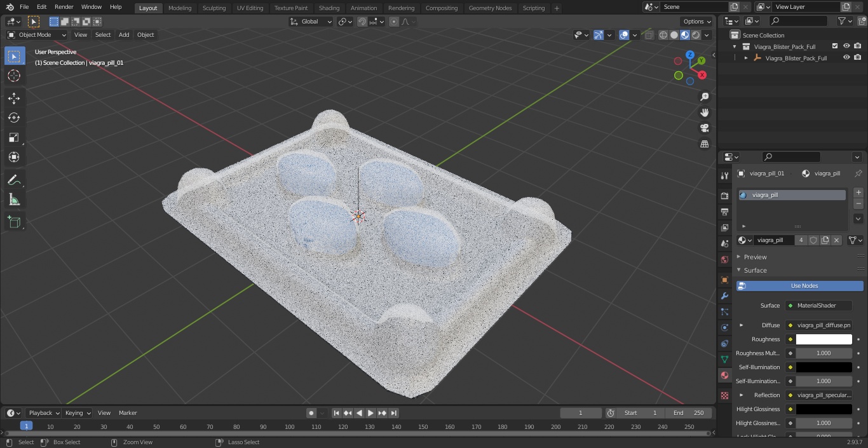Expand the Viagra_Blister_Pack_Full object in outliner

(x=746, y=58)
